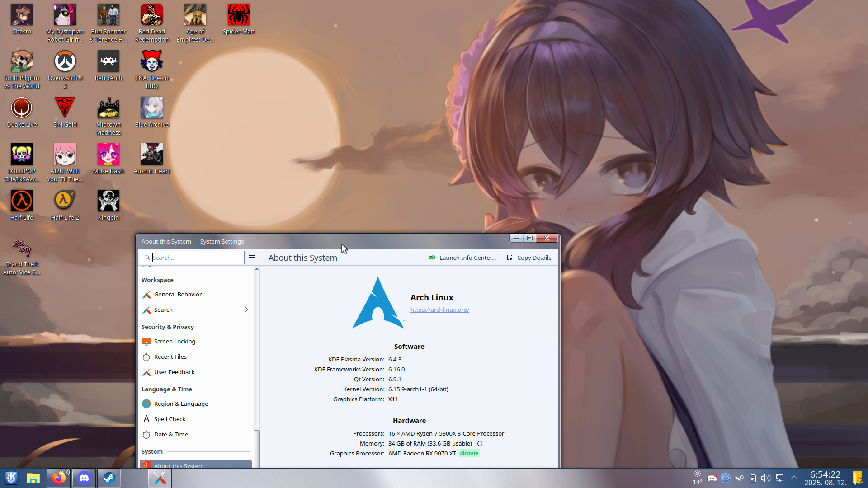868x488 pixels.
Task: Switch to Discord in the taskbar
Action: 84,478
